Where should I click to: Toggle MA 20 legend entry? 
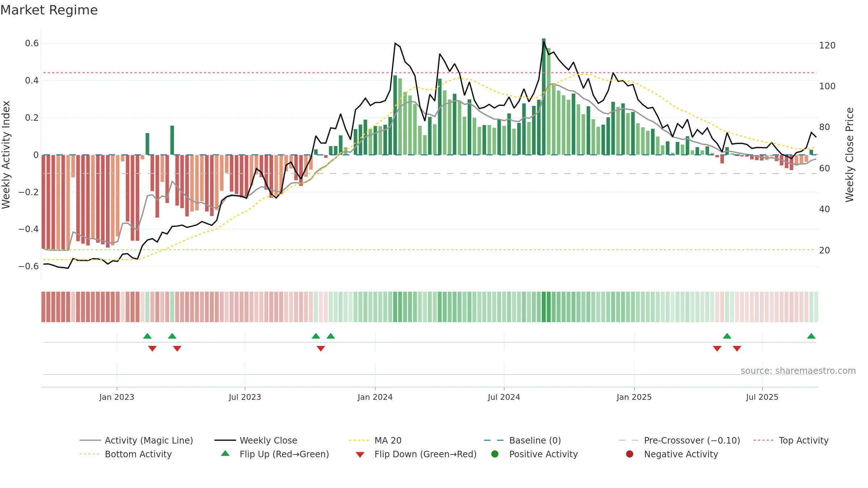[x=375, y=440]
